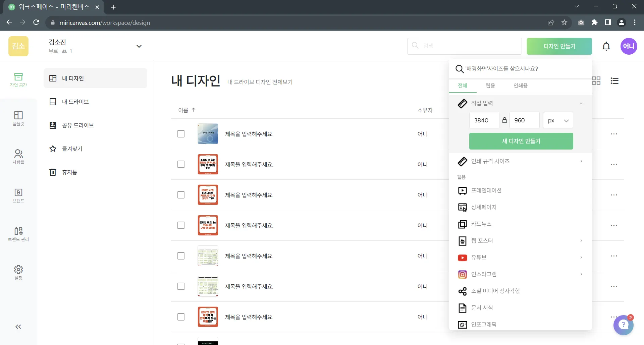Switch to grid view layout icon
This screenshot has width=644, height=345.
coord(596,81)
